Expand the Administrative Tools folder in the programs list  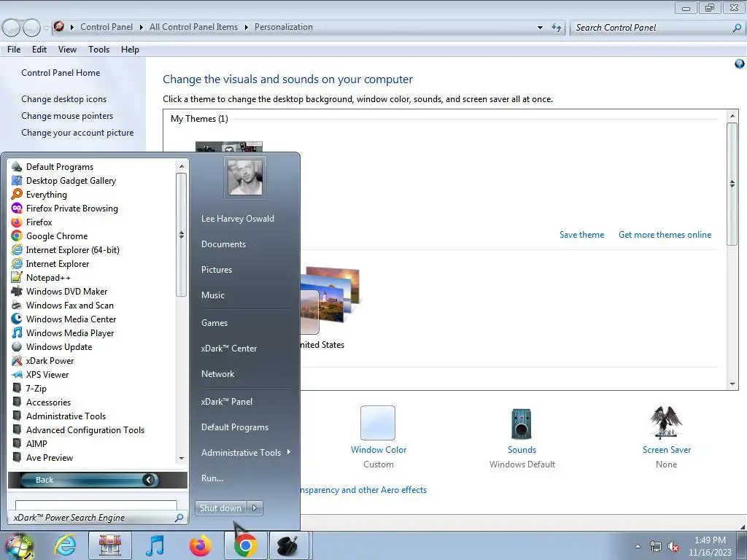66,416
